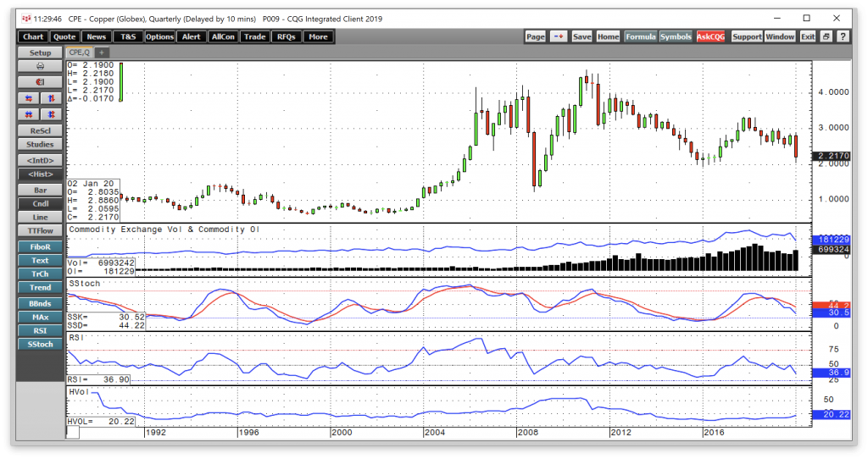This screenshot has height=459, width=868.
Task: Select the CPE,Q chart tab
Action: click(82, 53)
